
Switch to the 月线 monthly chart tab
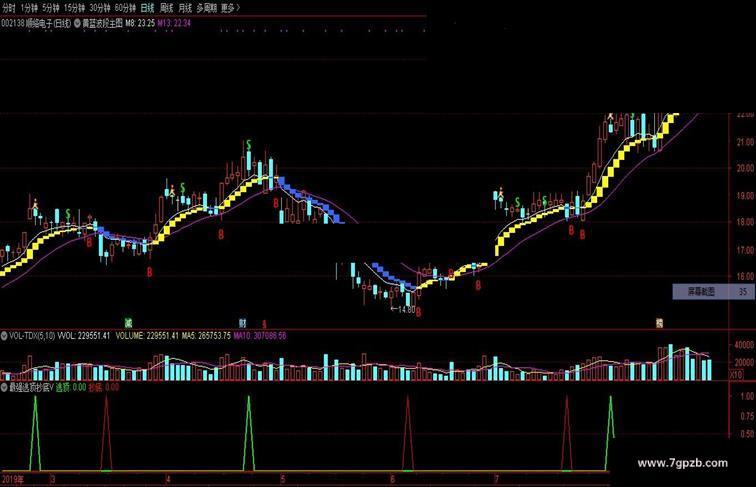click(x=185, y=8)
